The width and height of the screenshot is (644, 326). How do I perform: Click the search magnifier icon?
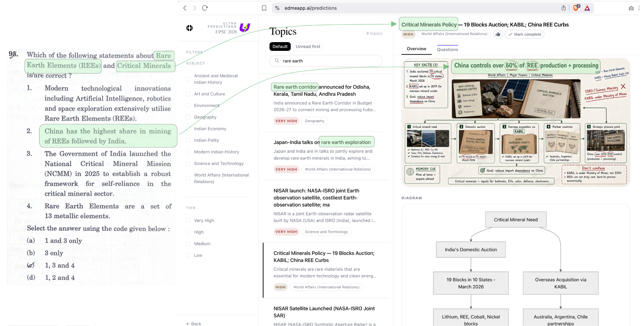pyautogui.click(x=277, y=61)
